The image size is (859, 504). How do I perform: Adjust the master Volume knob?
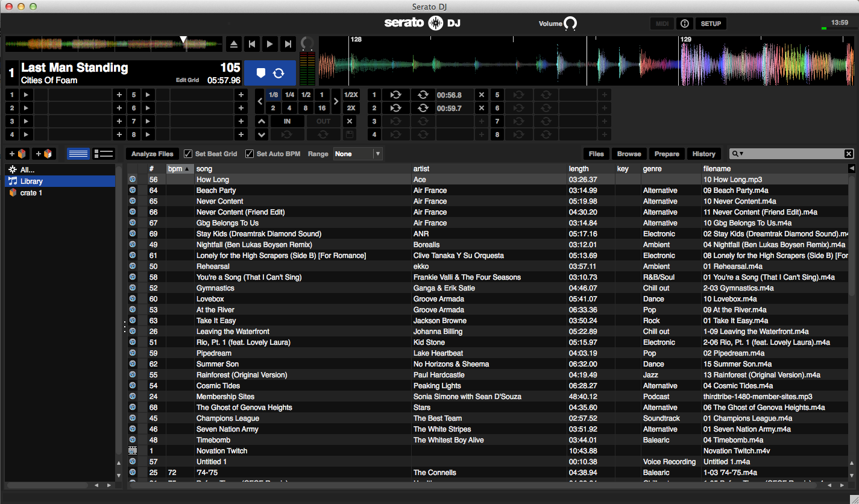(x=570, y=24)
